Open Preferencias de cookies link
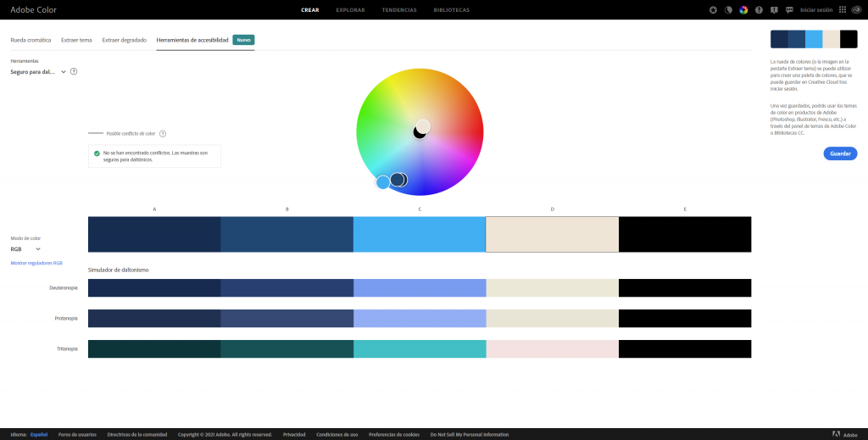 click(x=394, y=434)
